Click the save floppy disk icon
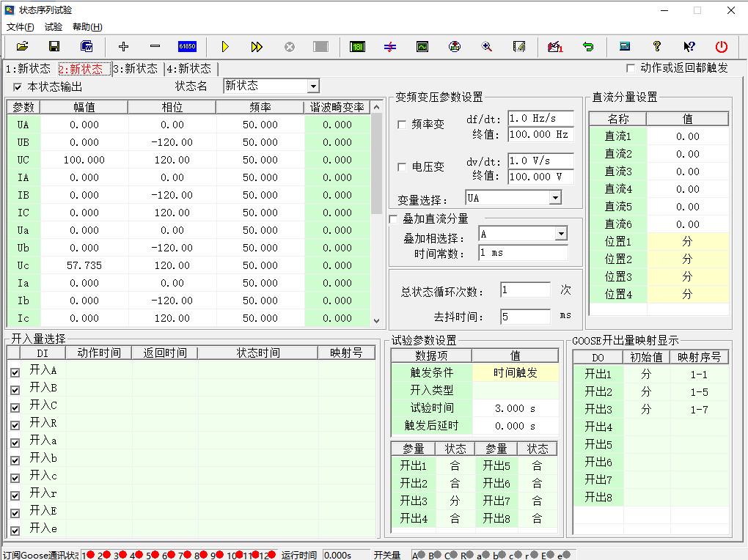Viewport: 748px width, 560px height. pyautogui.click(x=54, y=46)
